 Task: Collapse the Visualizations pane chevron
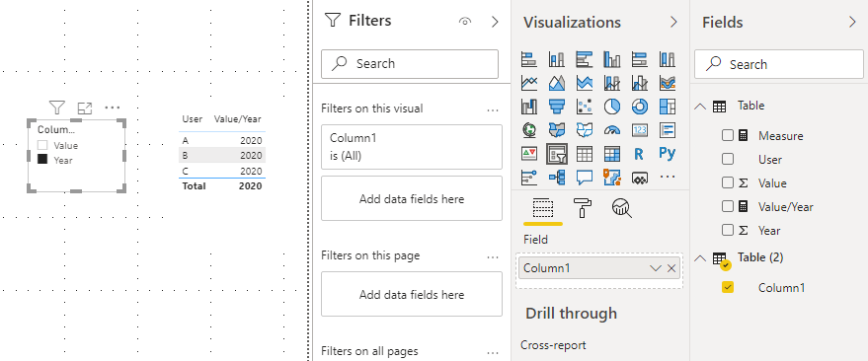[673, 22]
